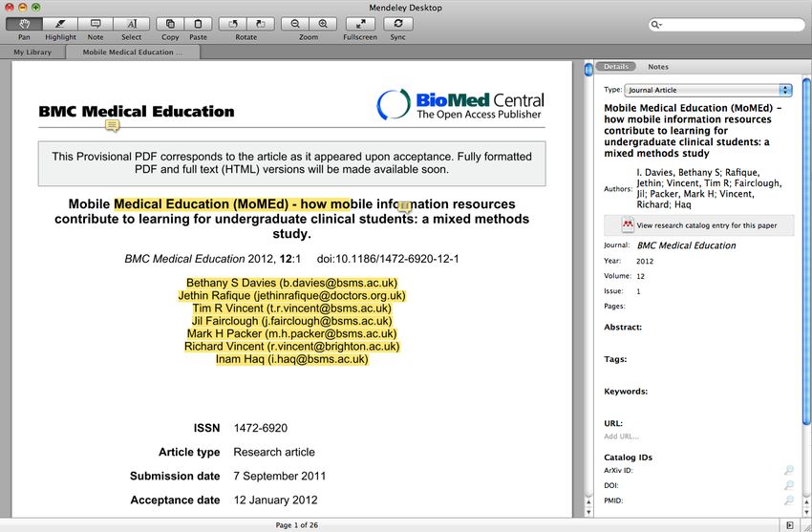Viewport: 812px width, 532px height.
Task: View research catalog entry for this paper
Action: (699, 225)
